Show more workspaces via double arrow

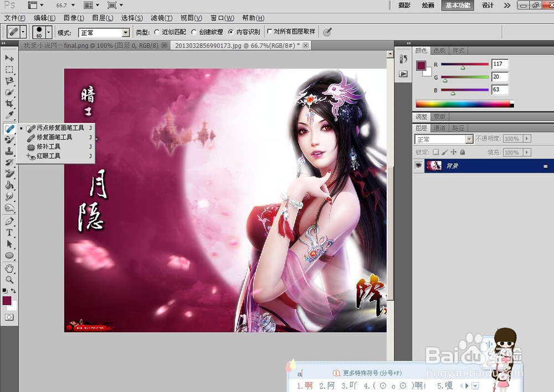tap(507, 6)
